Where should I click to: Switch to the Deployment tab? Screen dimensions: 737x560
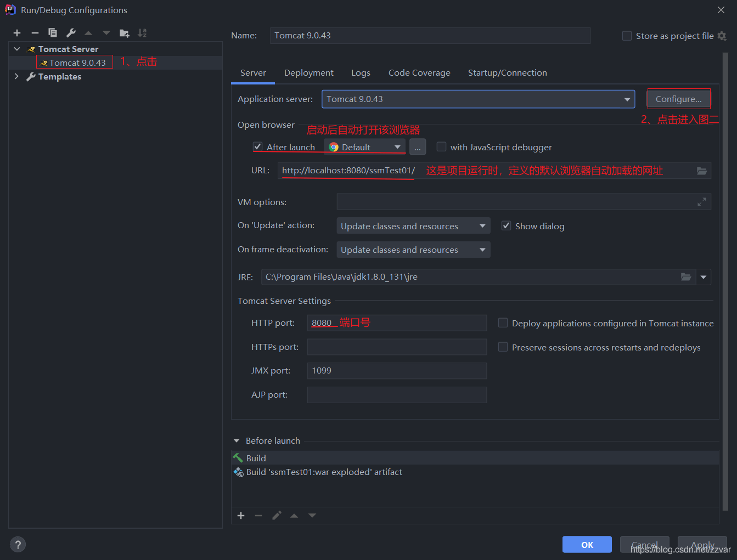(x=308, y=73)
